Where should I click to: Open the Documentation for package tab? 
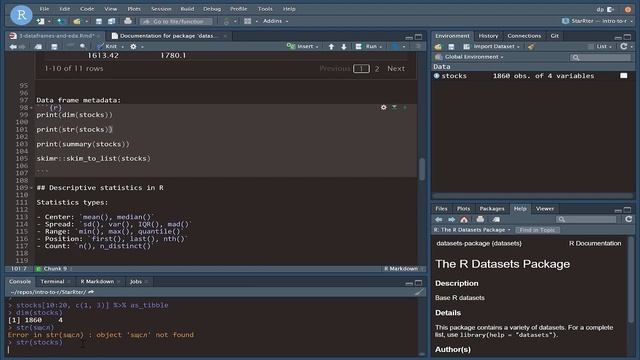point(167,36)
